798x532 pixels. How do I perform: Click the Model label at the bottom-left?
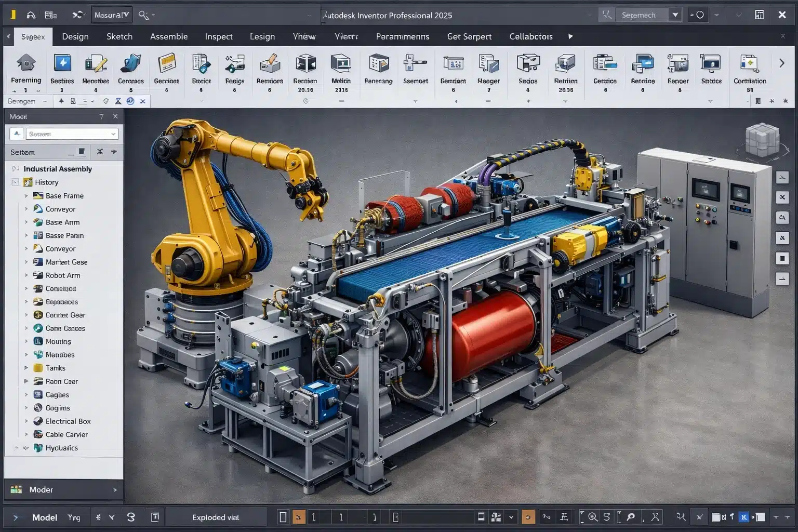pos(45,517)
